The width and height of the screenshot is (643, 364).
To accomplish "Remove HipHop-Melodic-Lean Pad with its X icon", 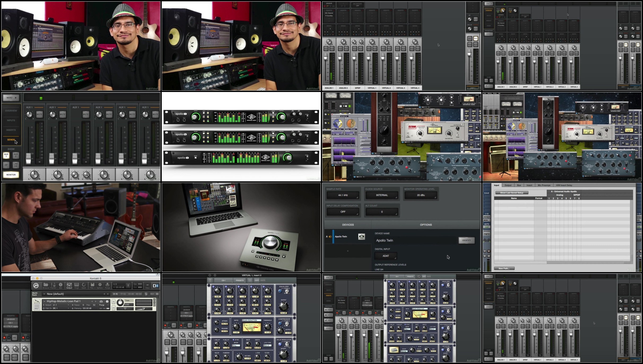I will [x=154, y=300].
